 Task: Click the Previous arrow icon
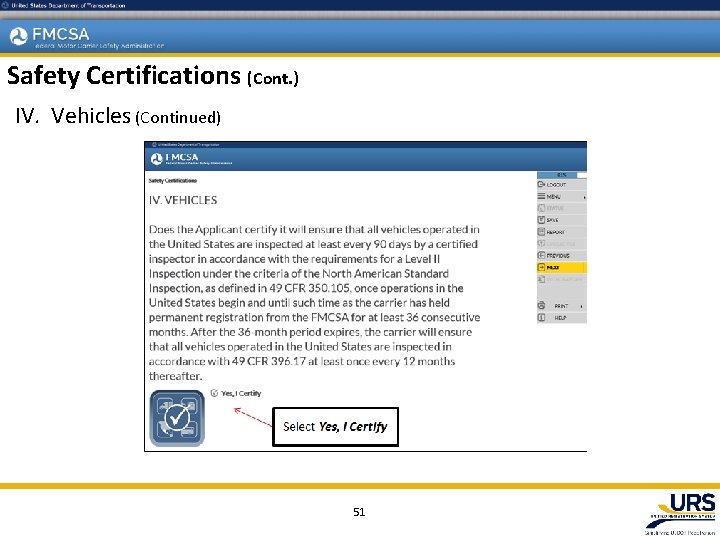[541, 255]
